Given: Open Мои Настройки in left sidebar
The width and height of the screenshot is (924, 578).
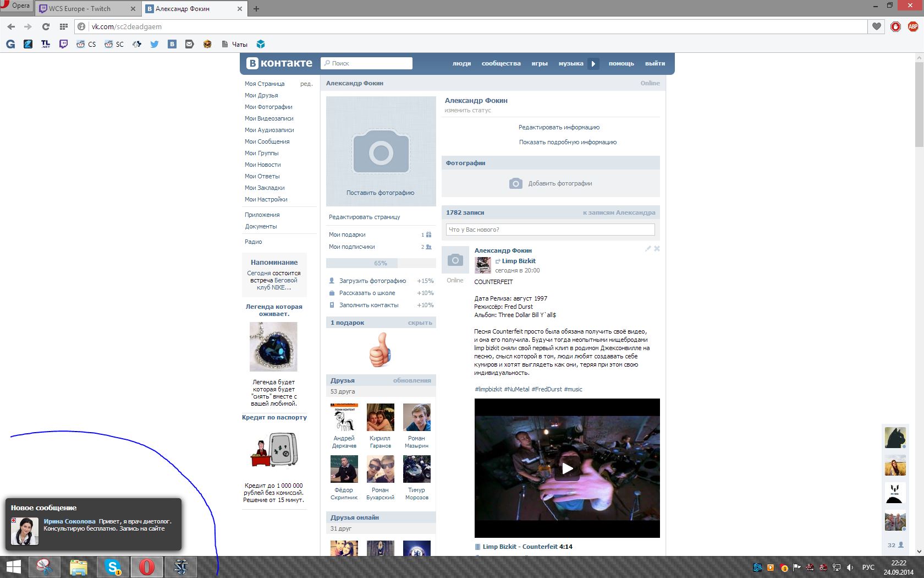Looking at the screenshot, I should pos(266,199).
